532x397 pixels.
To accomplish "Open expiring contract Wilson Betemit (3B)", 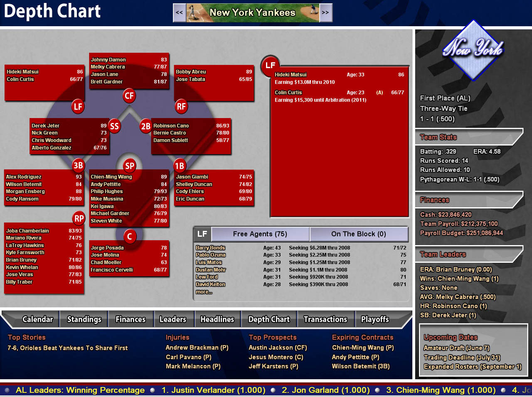I will click(361, 366).
